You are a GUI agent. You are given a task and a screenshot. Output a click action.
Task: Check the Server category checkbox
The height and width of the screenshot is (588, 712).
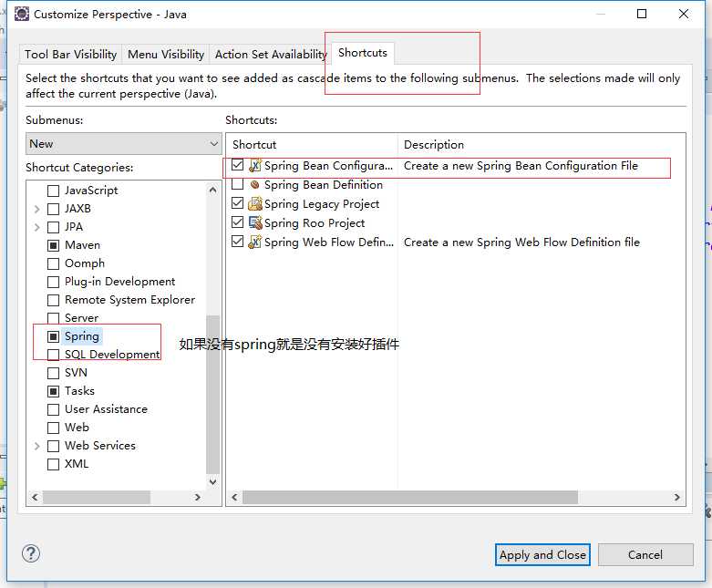pyautogui.click(x=53, y=318)
